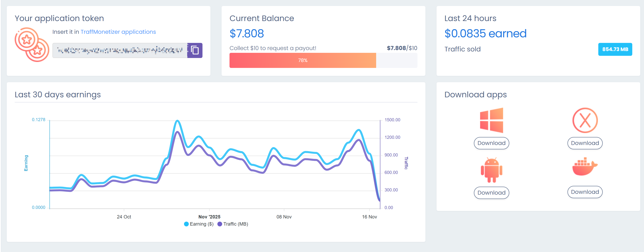Screen dimensions: 644x252
Task: Click the blurred application token field
Action: [120, 50]
